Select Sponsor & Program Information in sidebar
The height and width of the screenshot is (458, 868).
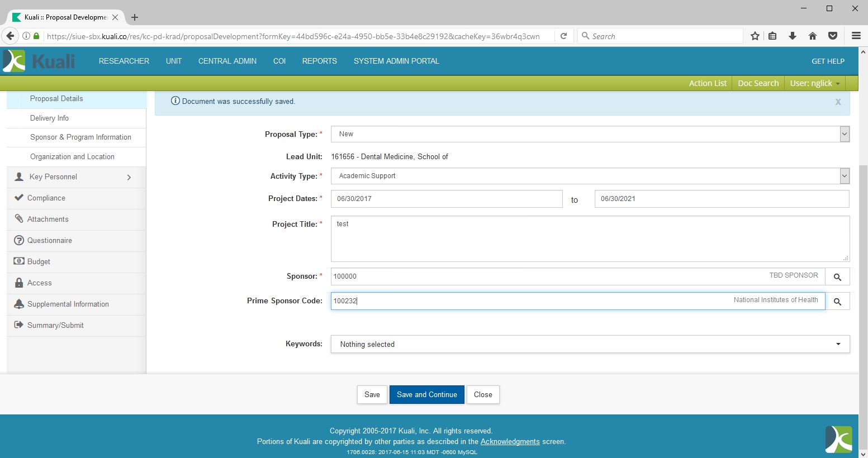[80, 137]
